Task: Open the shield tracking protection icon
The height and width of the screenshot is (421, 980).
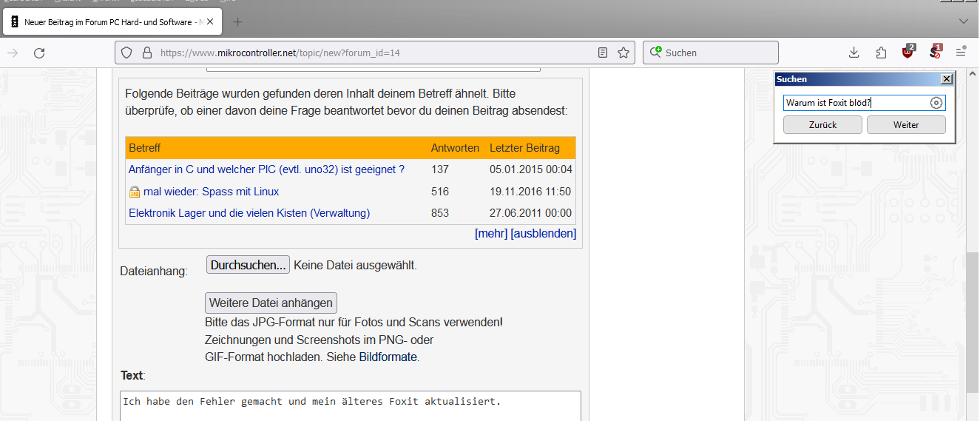Action: click(x=126, y=53)
